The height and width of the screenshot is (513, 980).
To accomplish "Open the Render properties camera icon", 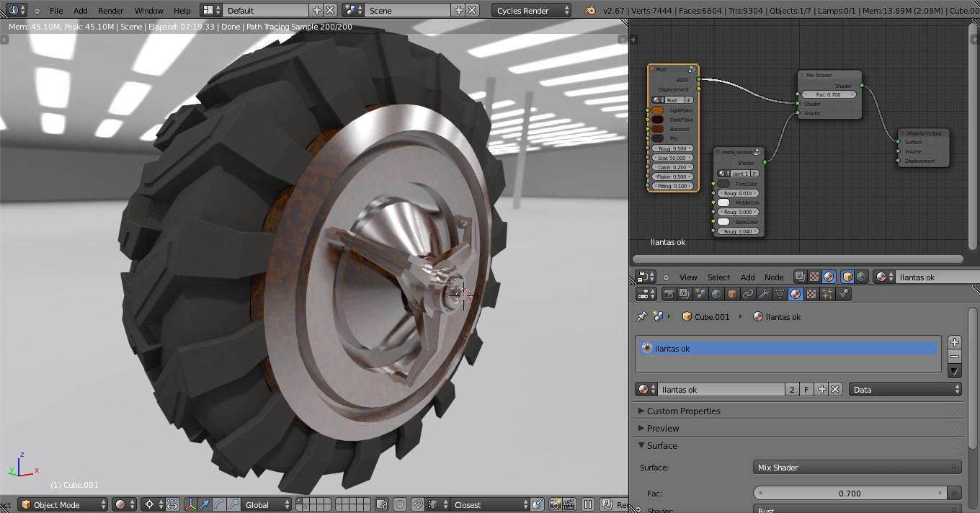I will pos(669,294).
